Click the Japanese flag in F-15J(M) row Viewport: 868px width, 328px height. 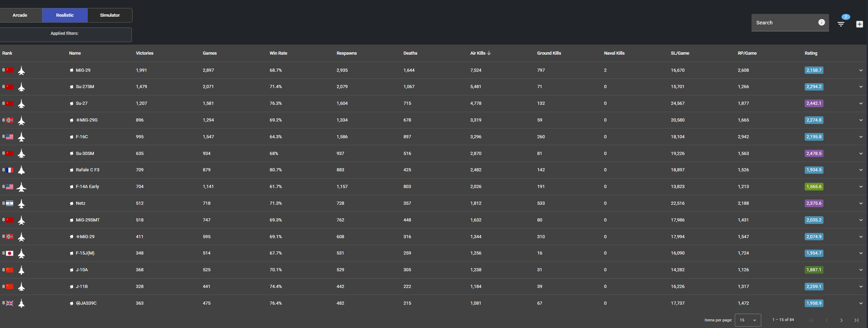10,253
